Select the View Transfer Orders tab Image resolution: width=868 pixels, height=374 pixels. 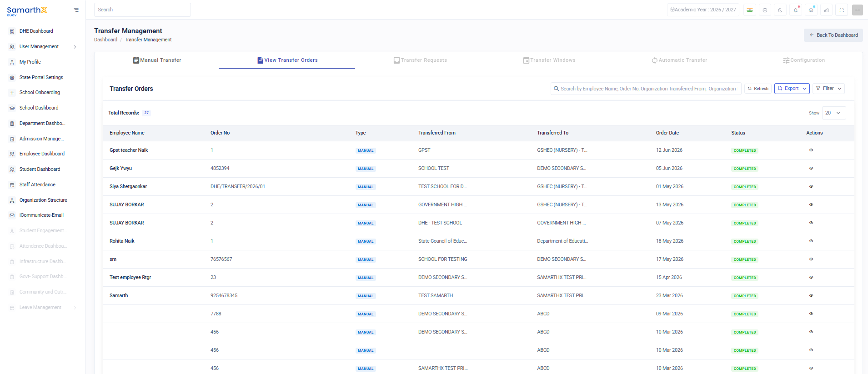[287, 60]
